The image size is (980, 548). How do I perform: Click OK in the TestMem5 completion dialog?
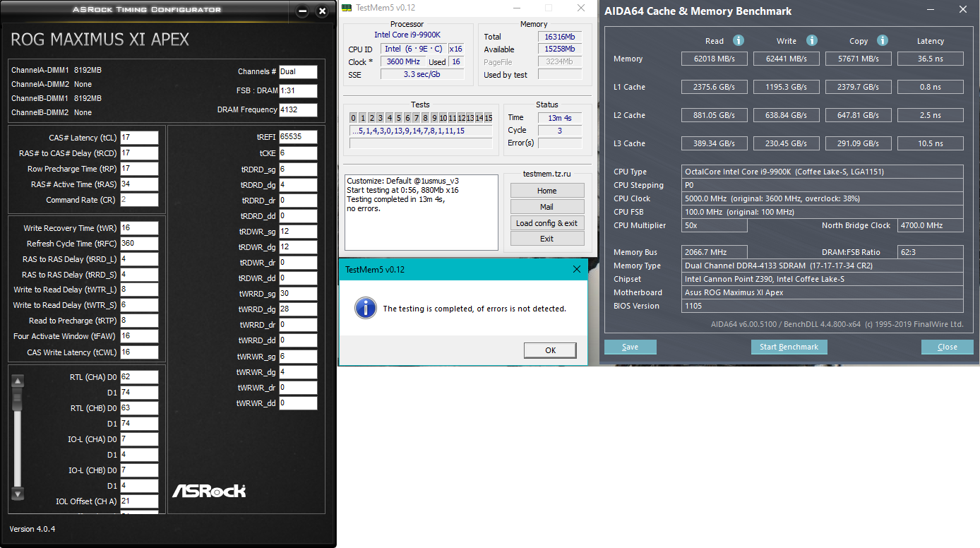550,350
